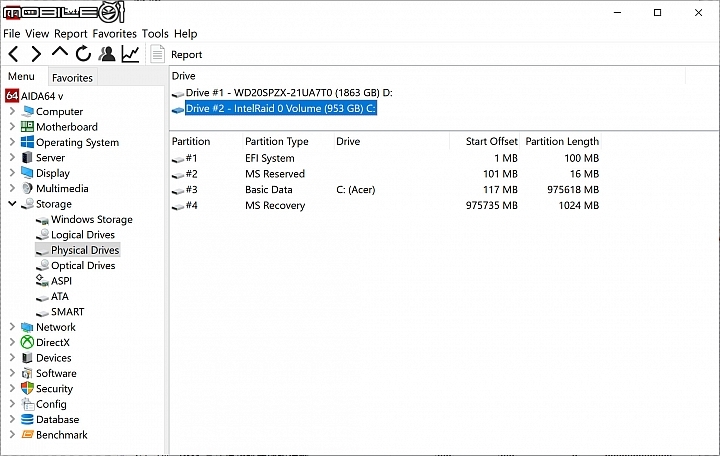
Task: Switch to the Favorites tab in sidebar
Action: pos(72,78)
